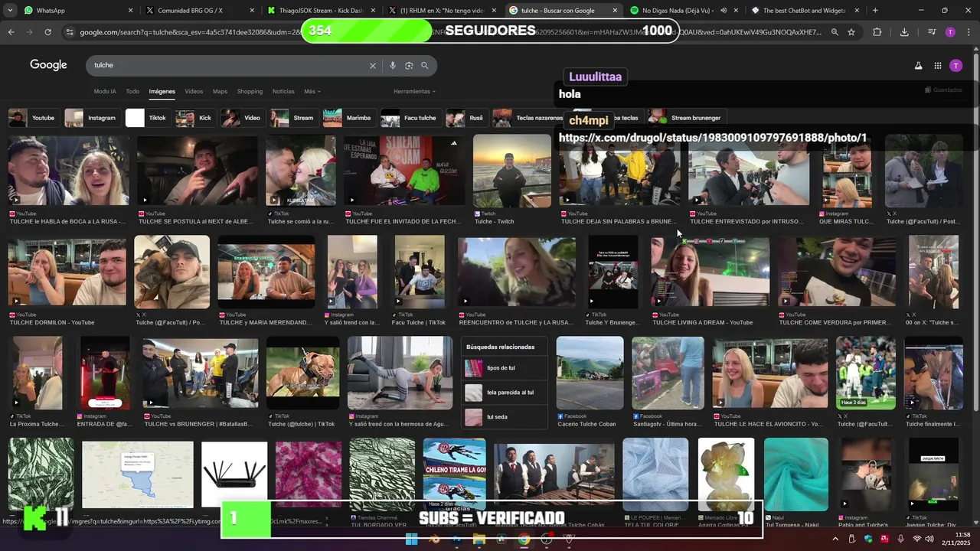This screenshot has height=551, width=980.
Task: Open TULCHE LIVING A DREAM thumbnail
Action: click(710, 272)
